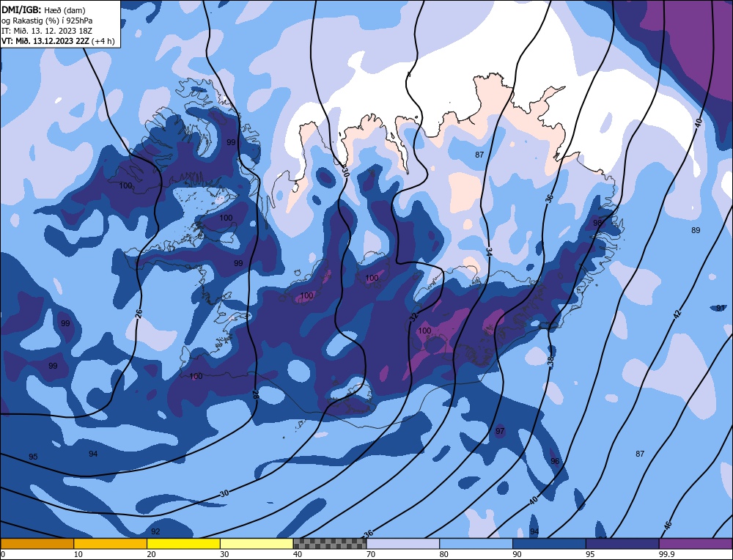The width and height of the screenshot is (733, 560).
Task: Click the dark orange 0–10 legend swatch
Action: point(37,544)
